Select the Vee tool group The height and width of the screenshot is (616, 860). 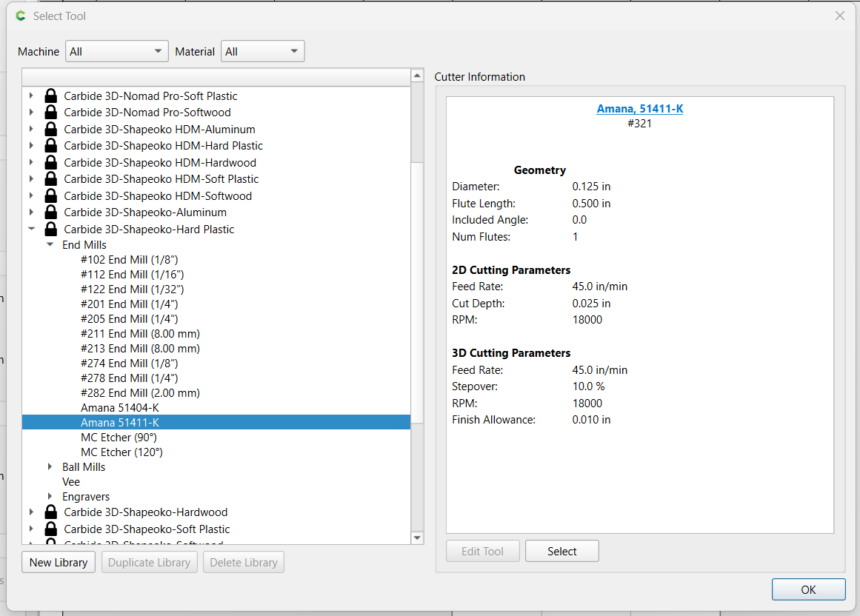pyautogui.click(x=71, y=482)
